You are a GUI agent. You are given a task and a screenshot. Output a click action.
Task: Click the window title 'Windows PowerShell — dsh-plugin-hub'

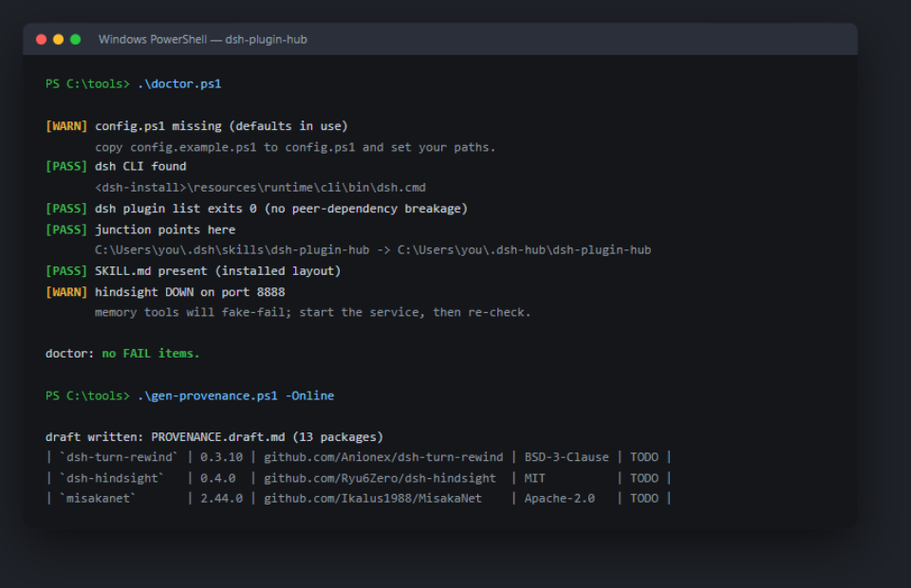(x=203, y=40)
